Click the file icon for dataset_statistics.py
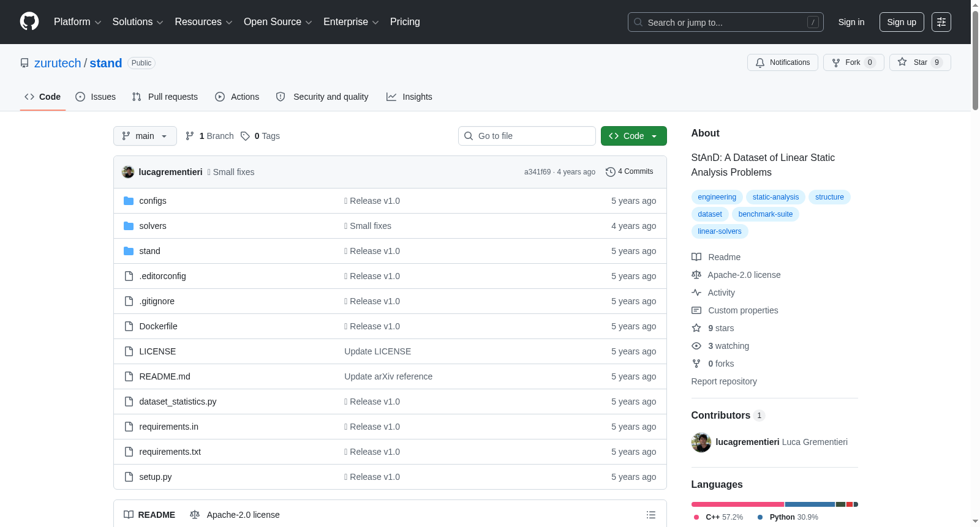 tap(129, 402)
